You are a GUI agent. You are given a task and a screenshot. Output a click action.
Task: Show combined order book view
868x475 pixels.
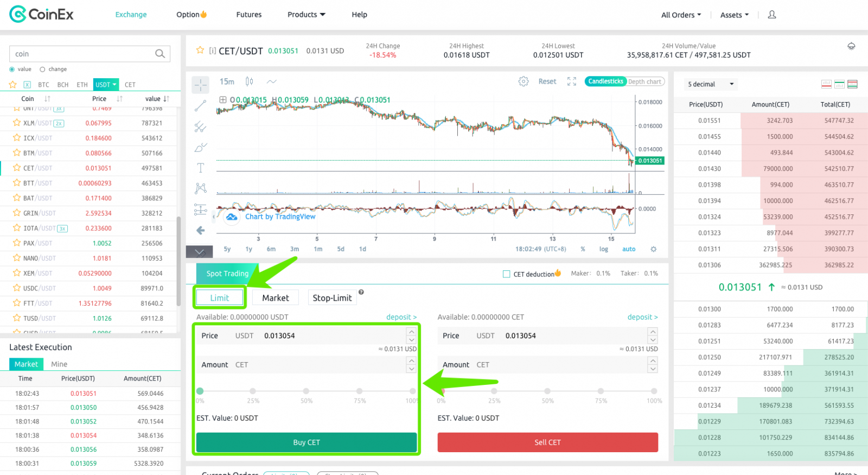[x=852, y=84]
